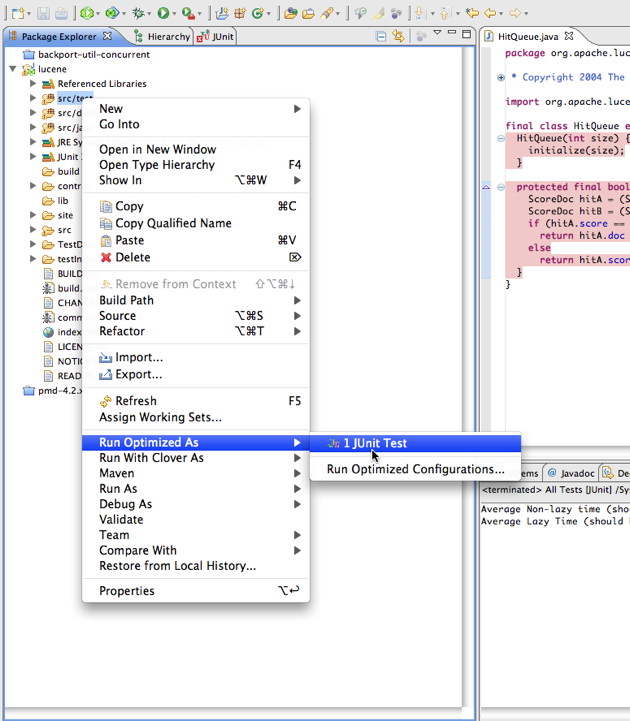Click the red Delete icon in context menu

tap(106, 257)
